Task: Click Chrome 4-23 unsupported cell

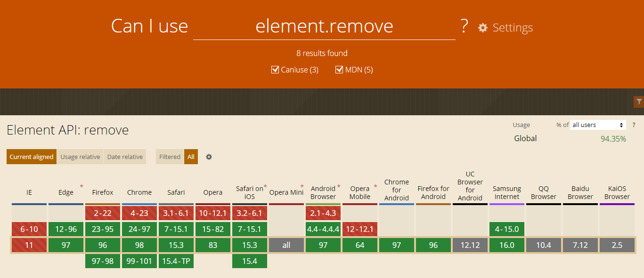Action: pyautogui.click(x=139, y=213)
